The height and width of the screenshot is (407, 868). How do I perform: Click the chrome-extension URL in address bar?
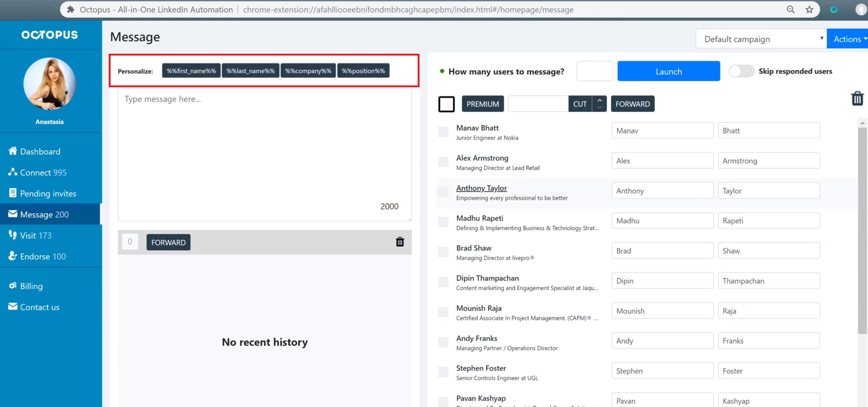click(408, 9)
